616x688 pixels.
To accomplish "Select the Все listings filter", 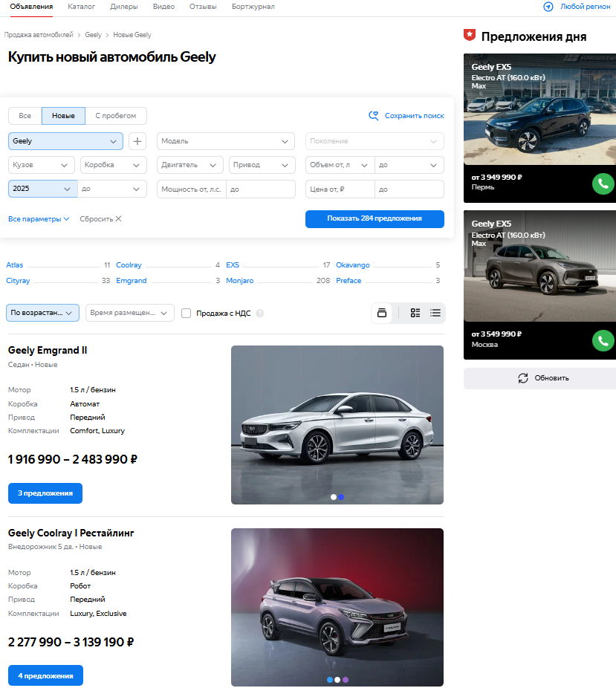I will 25,116.
